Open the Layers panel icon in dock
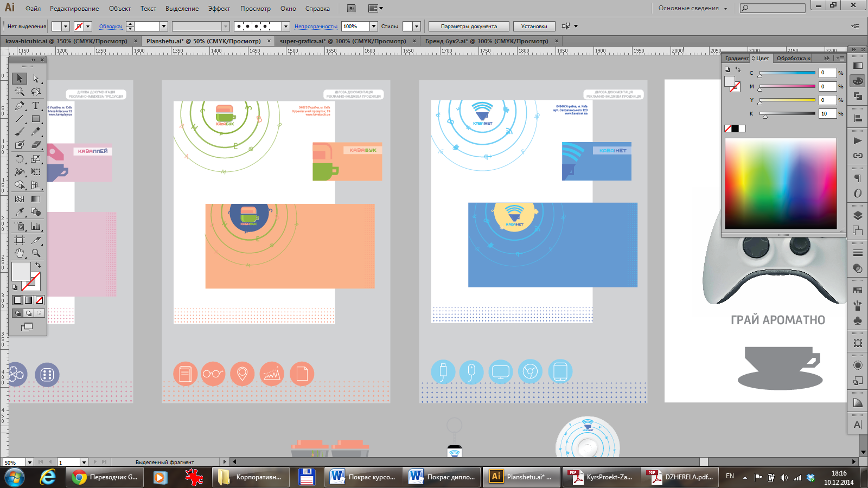The width and height of the screenshot is (868, 488). (x=858, y=216)
